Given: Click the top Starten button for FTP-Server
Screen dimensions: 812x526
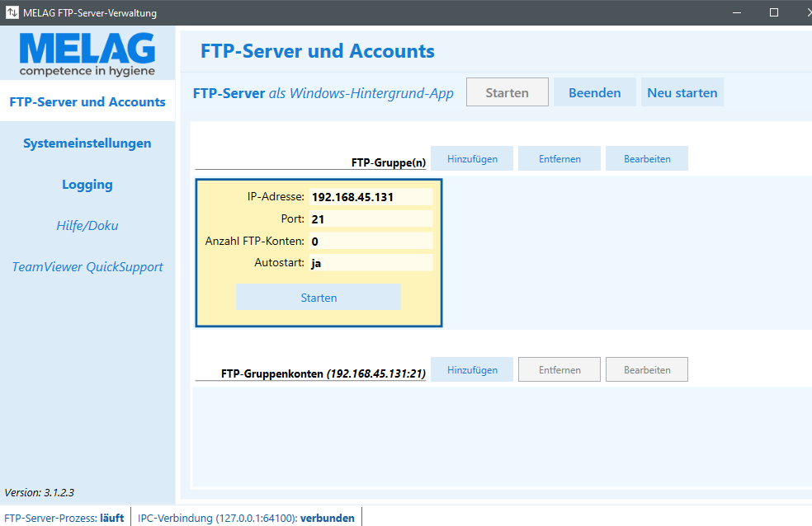Looking at the screenshot, I should point(507,92).
